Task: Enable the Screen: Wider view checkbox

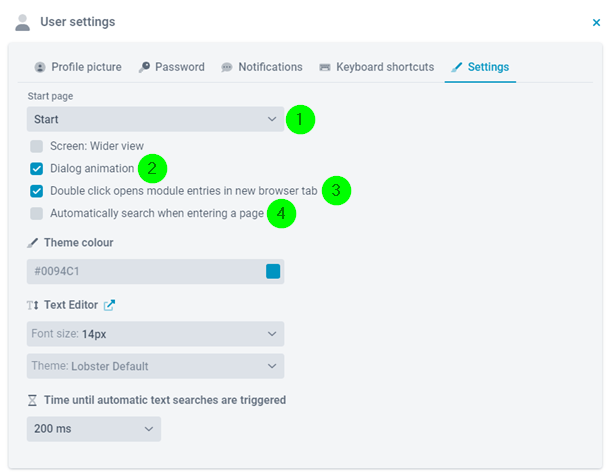Action: pos(37,146)
